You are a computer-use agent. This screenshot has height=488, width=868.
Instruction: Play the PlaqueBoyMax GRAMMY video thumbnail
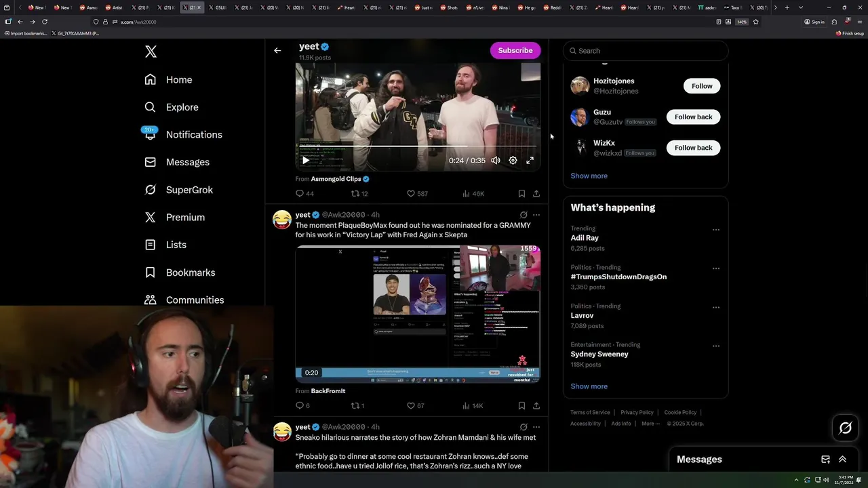point(418,314)
